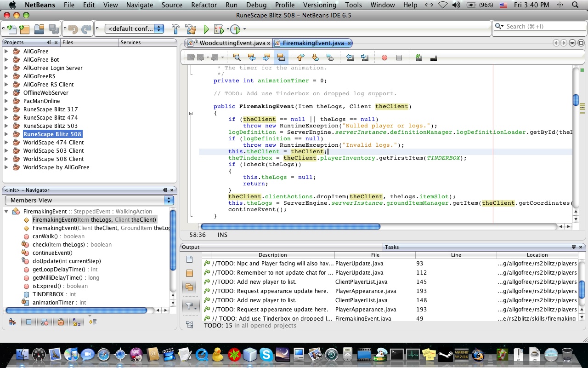The image size is (588, 368).
Task: Click the Navigator's horizontal scrollbar thumb
Action: pyautogui.click(x=76, y=310)
